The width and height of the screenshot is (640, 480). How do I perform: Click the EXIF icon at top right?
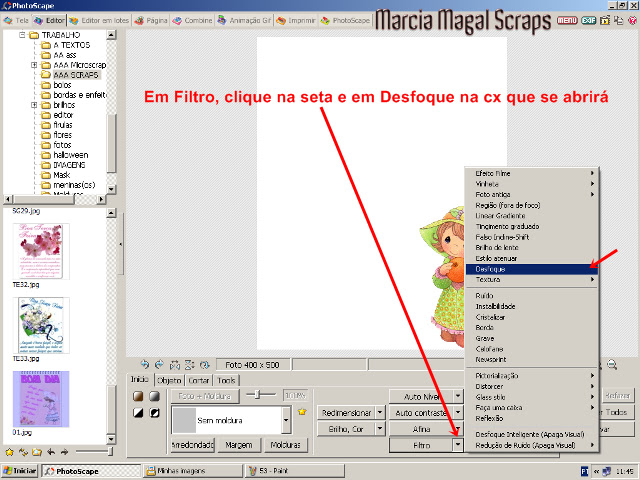(x=589, y=20)
